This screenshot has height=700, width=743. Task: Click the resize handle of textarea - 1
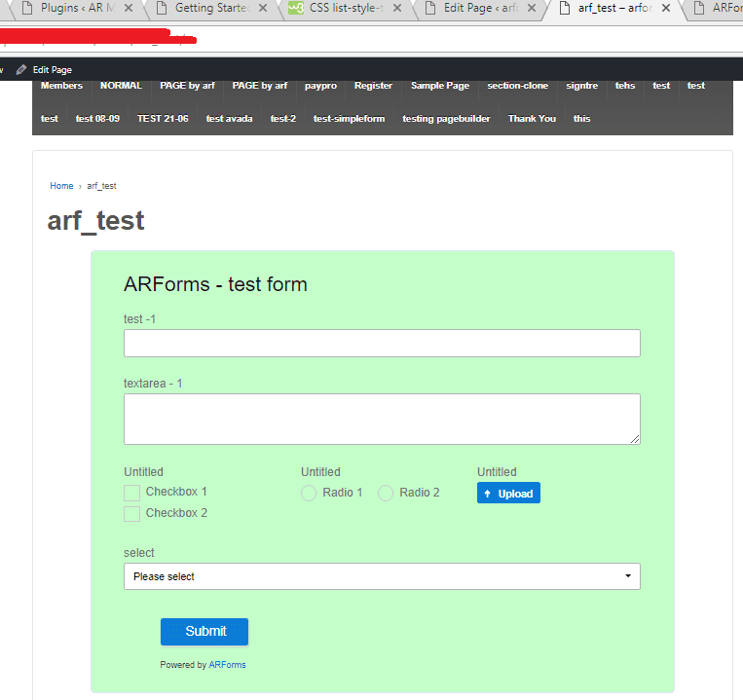tap(635, 439)
